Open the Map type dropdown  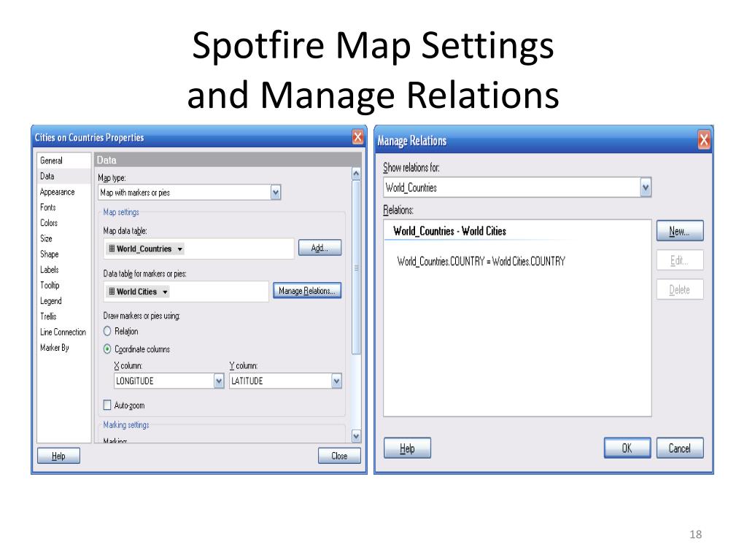276,192
